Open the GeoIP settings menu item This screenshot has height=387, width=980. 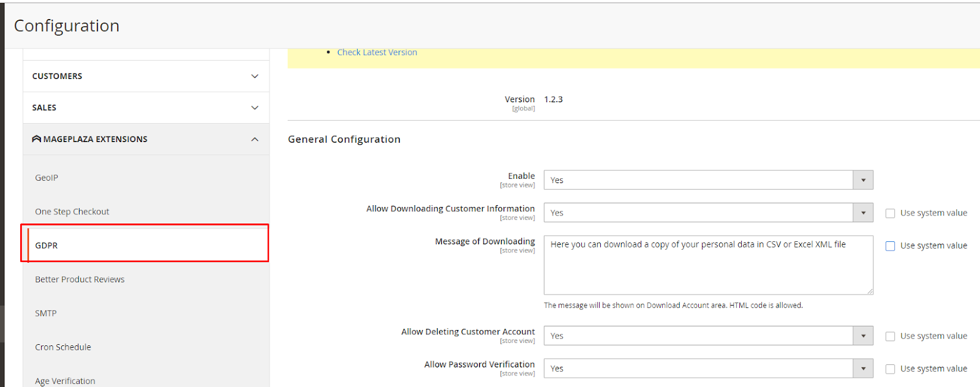point(47,178)
